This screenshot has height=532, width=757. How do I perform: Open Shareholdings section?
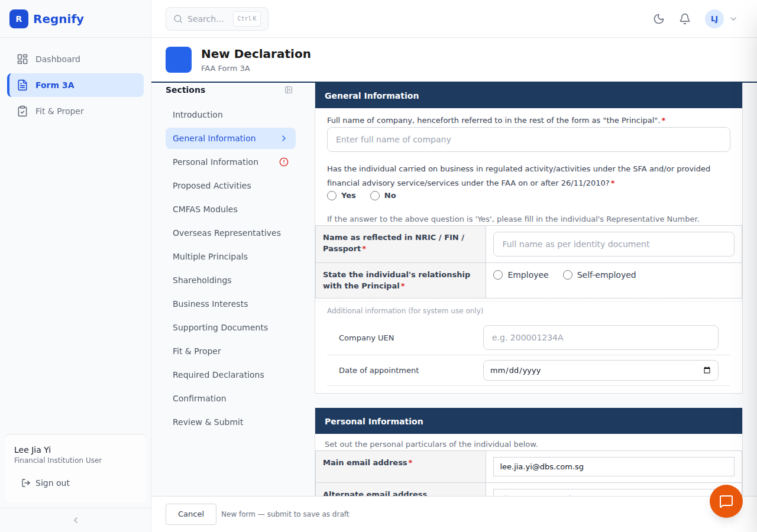[231, 280]
